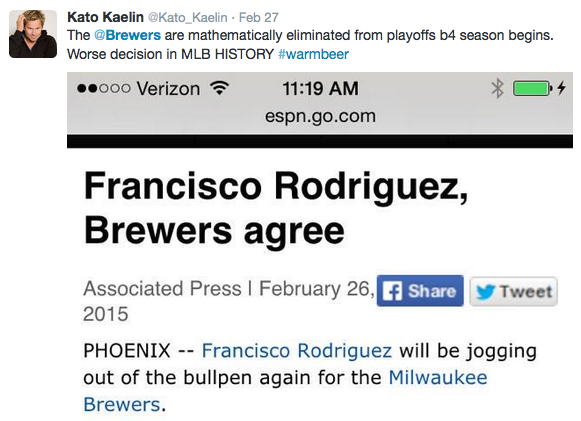Open the @Kato_Kaelin handle link

[187, 17]
